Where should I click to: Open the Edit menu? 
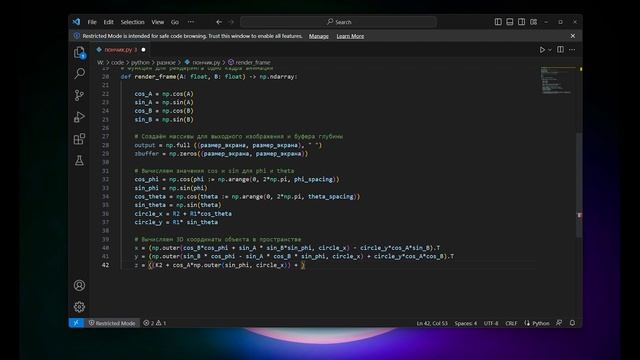click(x=108, y=22)
